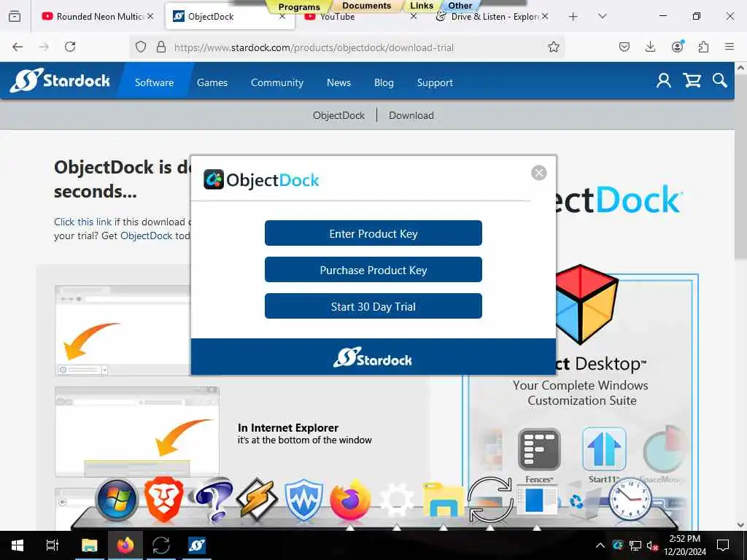The image size is (747, 560).
Task: Open Firefox View icon at tab bar
Action: click(15, 16)
